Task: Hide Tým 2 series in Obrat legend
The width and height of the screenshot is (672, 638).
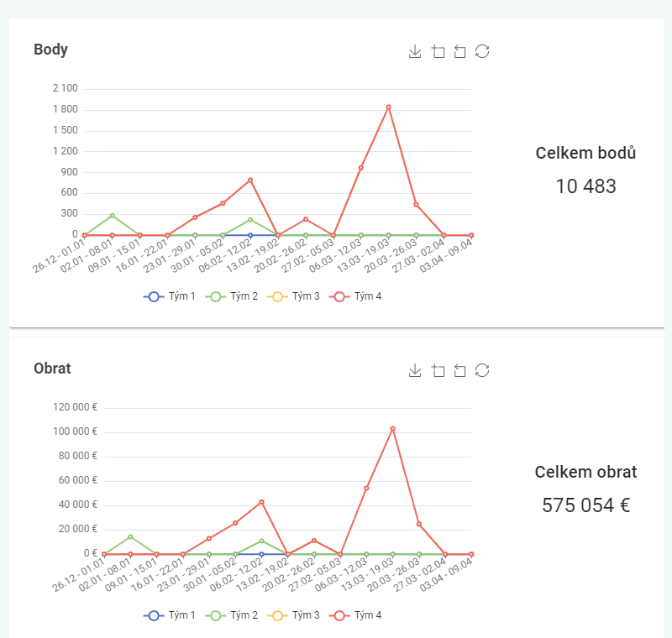Action: click(x=233, y=615)
